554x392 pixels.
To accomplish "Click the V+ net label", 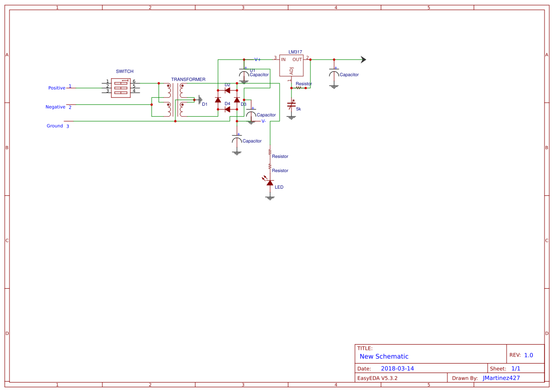I will (257, 60).
